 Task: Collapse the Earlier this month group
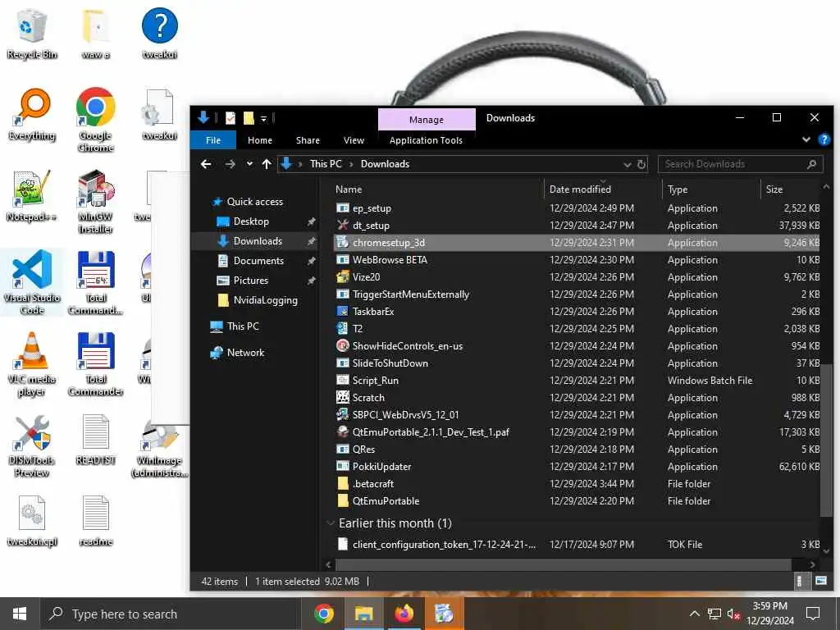330,523
